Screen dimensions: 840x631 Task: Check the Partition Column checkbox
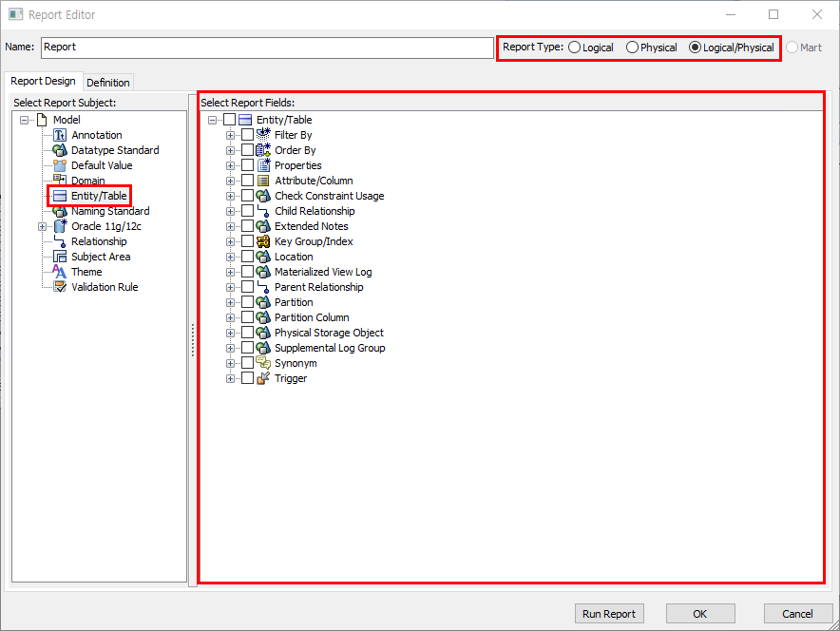247,317
